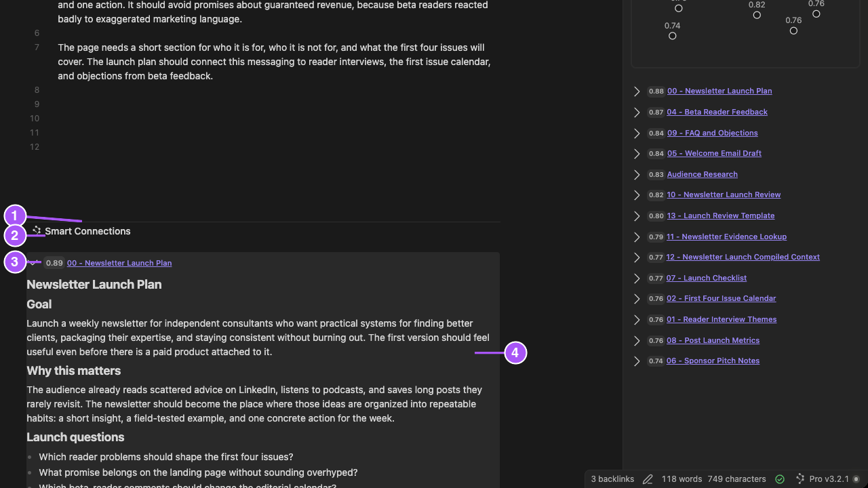The width and height of the screenshot is (868, 488).
Task: Click the 0.79 score badge beside Newsletter Evidence Lookup
Action: tap(656, 237)
